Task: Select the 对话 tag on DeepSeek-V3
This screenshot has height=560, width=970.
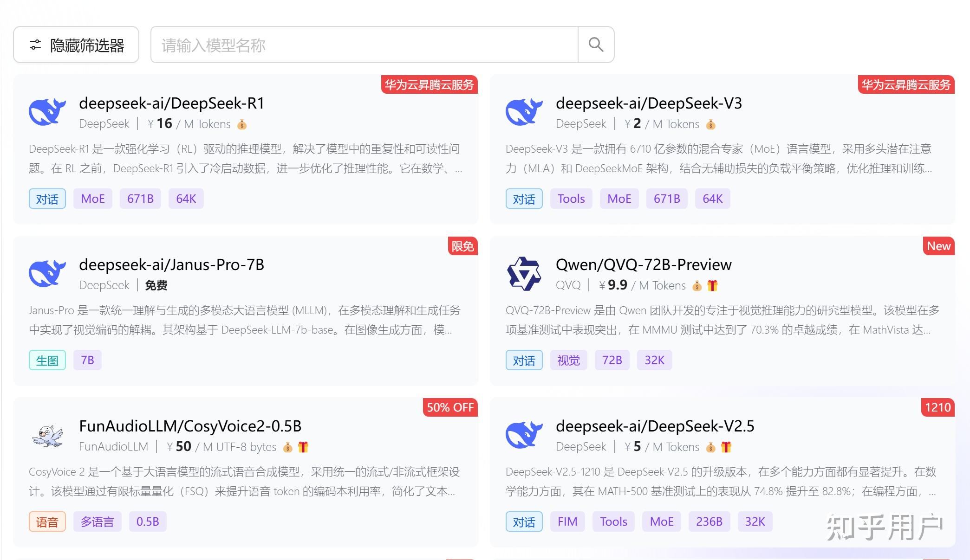Action: click(x=524, y=199)
